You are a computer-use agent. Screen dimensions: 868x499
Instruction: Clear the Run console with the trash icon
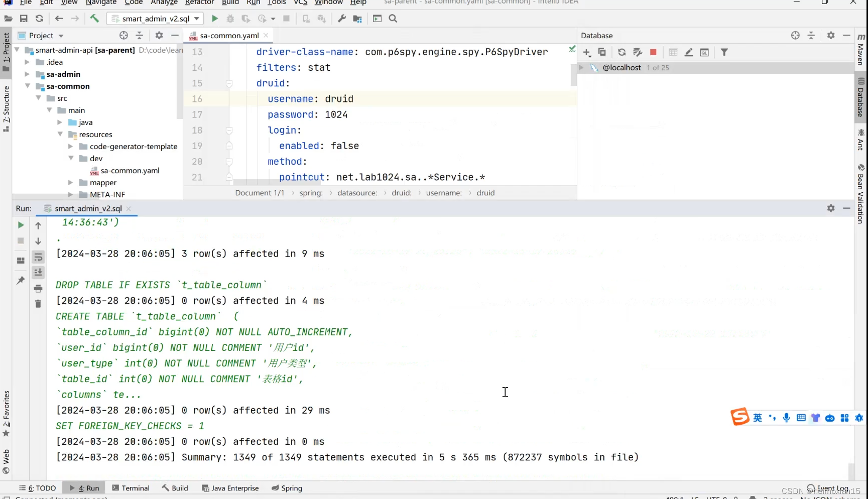[38, 304]
